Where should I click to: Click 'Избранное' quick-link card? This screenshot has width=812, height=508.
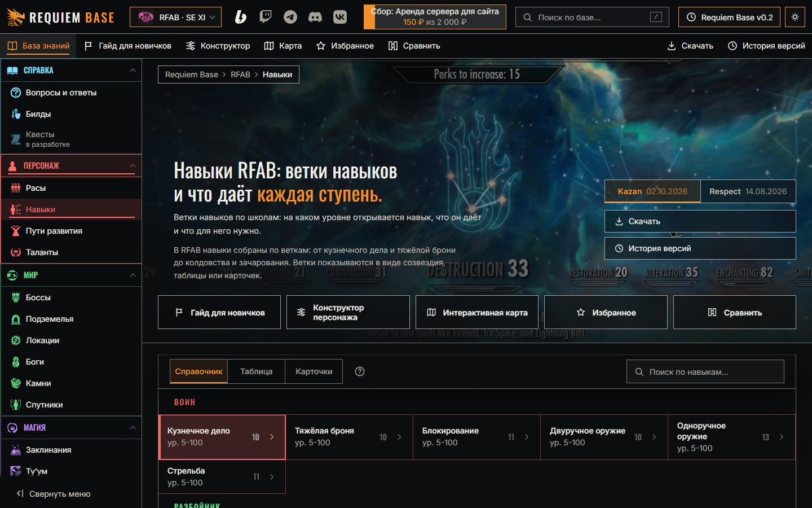click(606, 312)
